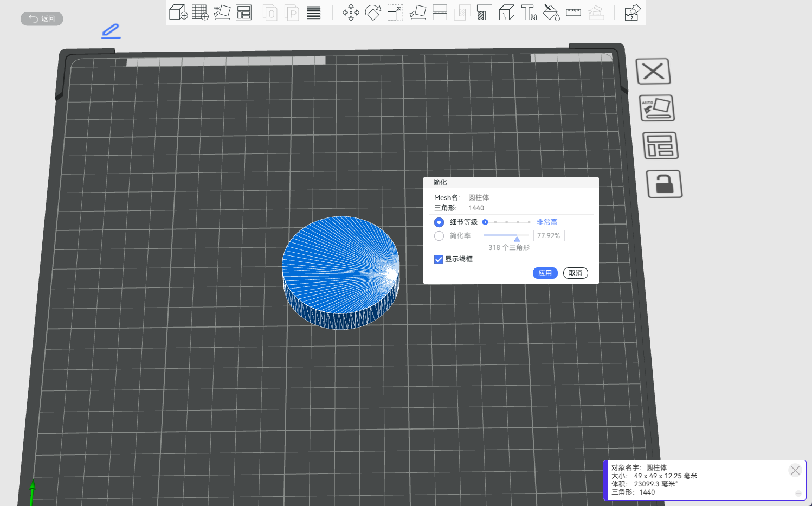This screenshot has width=812, height=506.
Task: Select the Scale tool in the toolbar
Action: click(395, 12)
